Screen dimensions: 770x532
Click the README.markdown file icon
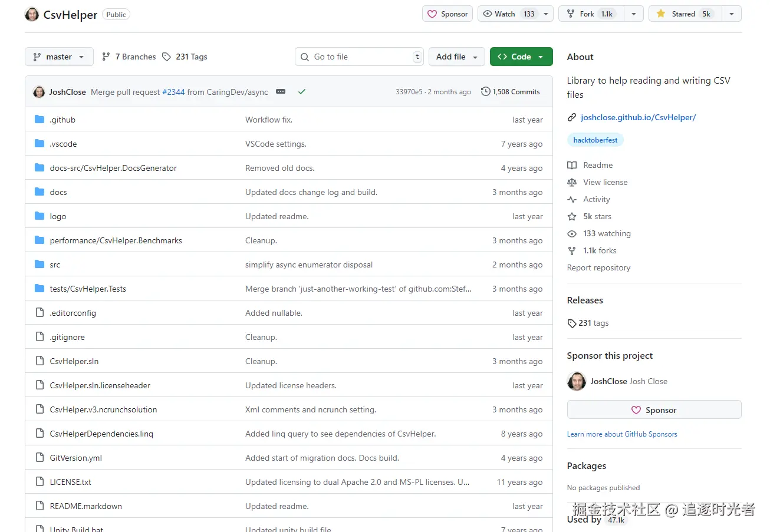(x=40, y=506)
